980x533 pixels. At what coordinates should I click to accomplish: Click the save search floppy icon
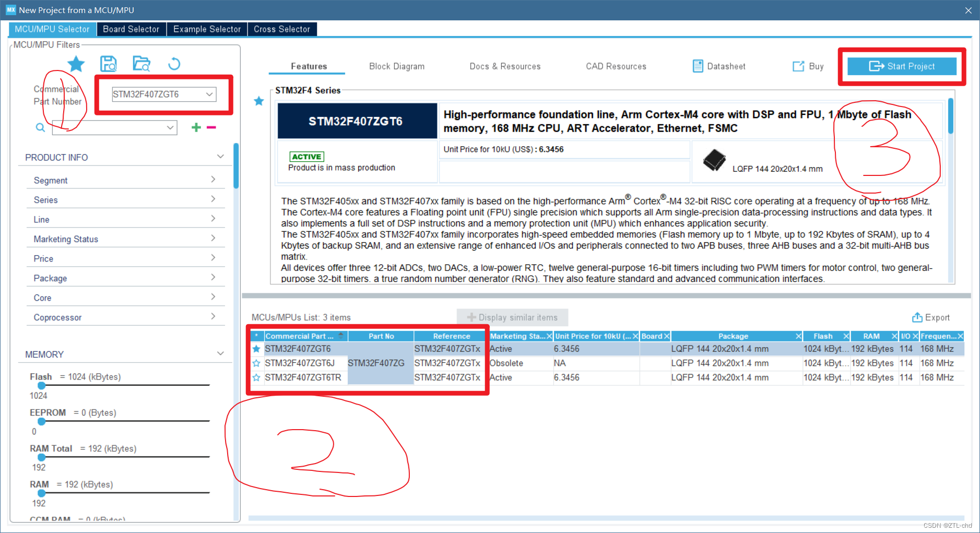[109, 64]
